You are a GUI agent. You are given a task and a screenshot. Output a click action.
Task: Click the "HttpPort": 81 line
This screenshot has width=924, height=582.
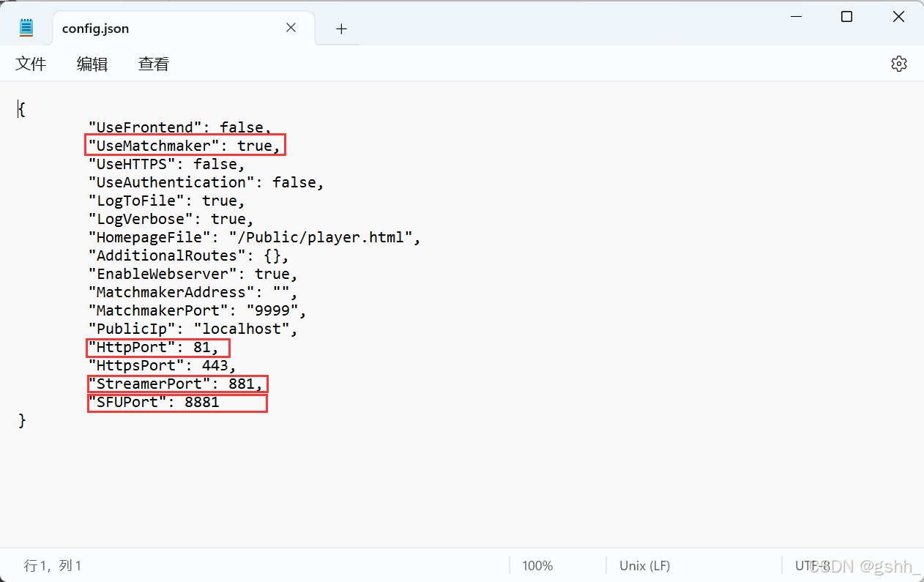coord(153,347)
